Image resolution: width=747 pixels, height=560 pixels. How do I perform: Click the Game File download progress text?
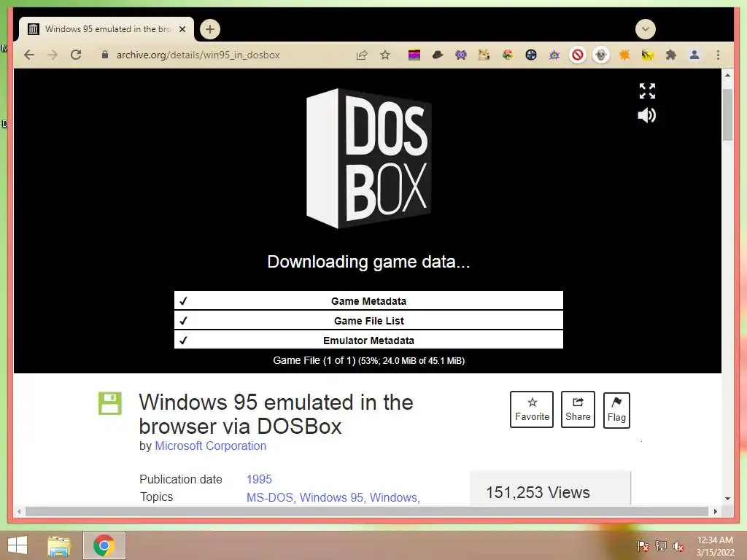pos(368,360)
